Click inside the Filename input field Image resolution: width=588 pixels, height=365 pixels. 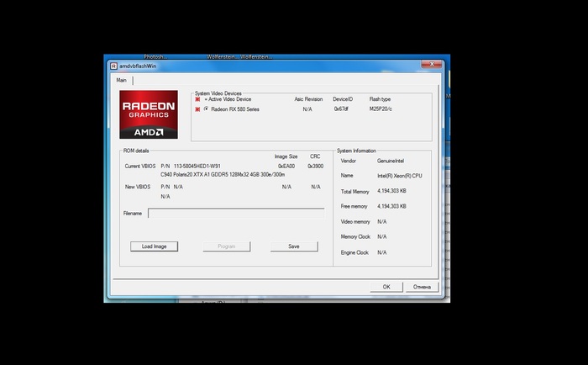236,214
